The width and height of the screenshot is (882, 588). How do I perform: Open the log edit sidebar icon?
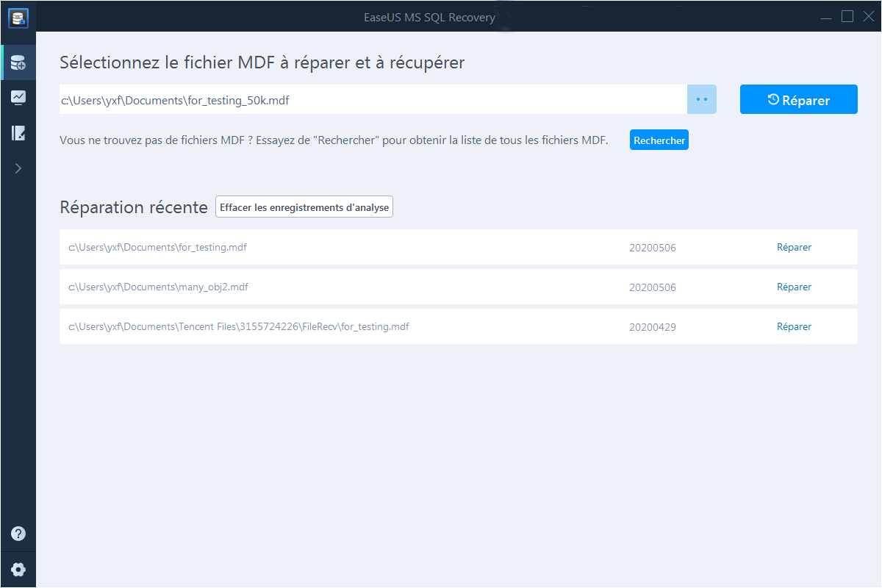click(18, 133)
